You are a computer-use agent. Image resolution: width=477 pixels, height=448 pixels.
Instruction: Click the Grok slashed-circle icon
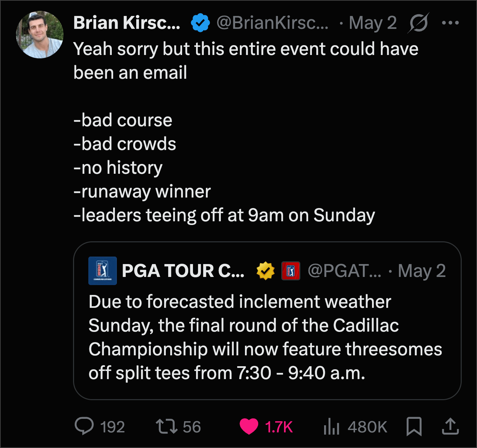click(419, 23)
